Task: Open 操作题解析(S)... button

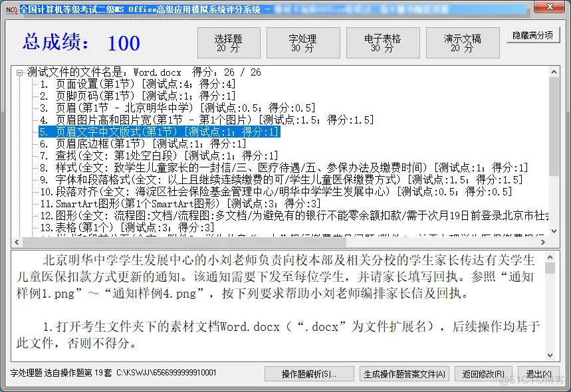Action: [x=309, y=374]
